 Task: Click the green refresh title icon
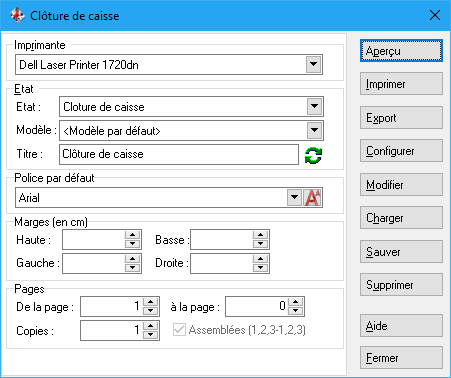[x=313, y=155]
